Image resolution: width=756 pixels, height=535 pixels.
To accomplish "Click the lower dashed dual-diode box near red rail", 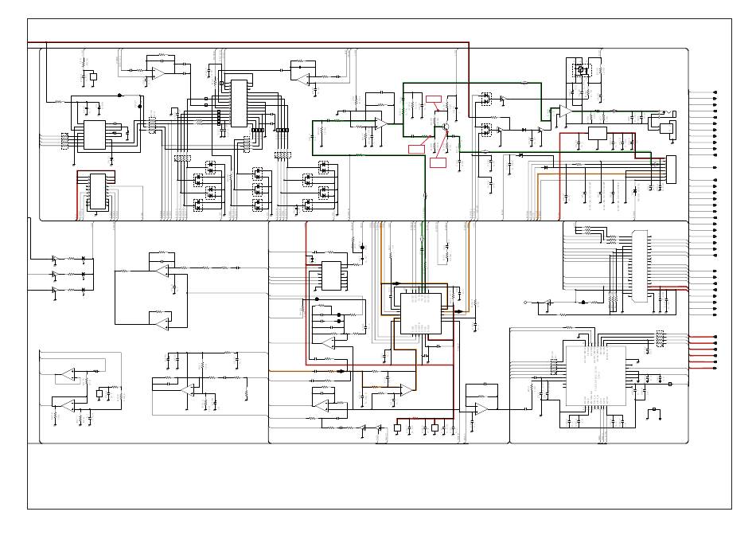I will 486,129.
